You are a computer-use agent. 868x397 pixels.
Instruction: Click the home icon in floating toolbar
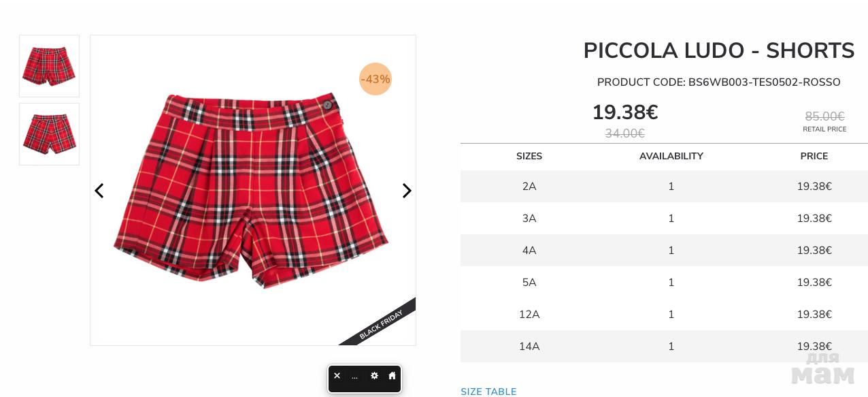pyautogui.click(x=392, y=376)
